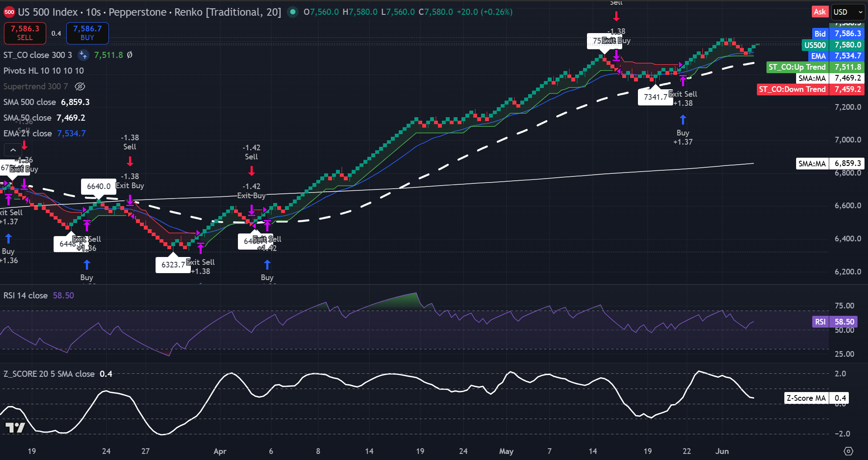
Task: Click the Z-Score MA 0.4 scale label
Action: [x=816, y=398]
